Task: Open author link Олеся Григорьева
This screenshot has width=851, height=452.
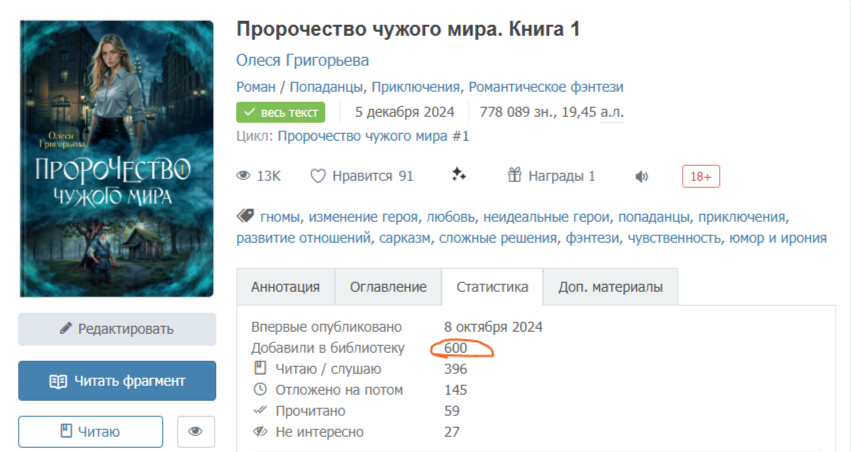Action: pos(302,60)
